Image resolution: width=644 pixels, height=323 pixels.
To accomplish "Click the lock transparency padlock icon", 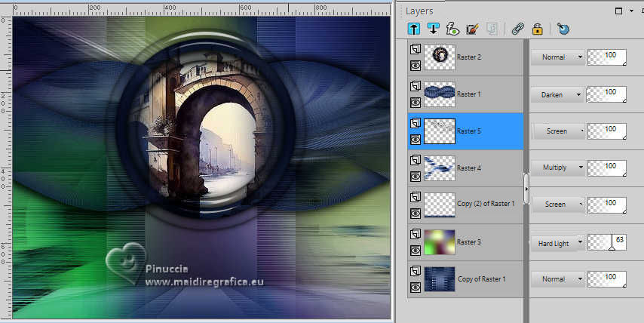I will 537,29.
